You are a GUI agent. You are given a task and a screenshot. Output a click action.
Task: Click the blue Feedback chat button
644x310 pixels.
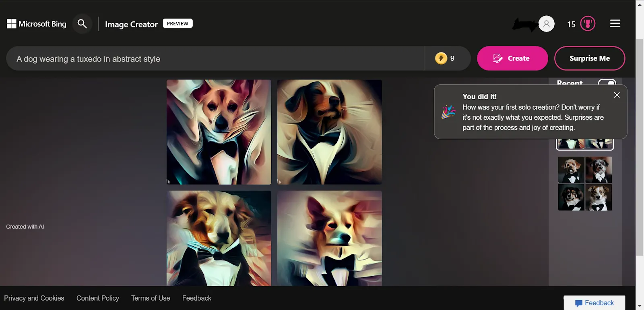(x=594, y=303)
